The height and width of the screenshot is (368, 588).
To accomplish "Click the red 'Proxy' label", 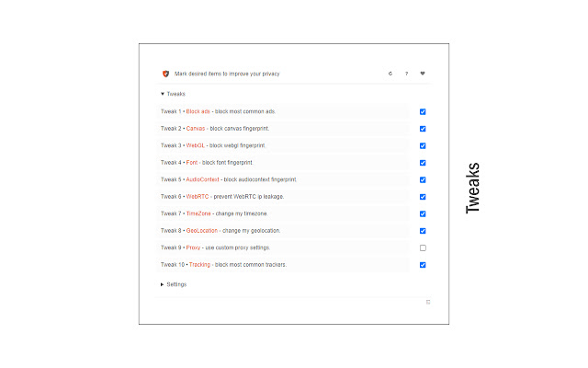I will [x=193, y=247].
